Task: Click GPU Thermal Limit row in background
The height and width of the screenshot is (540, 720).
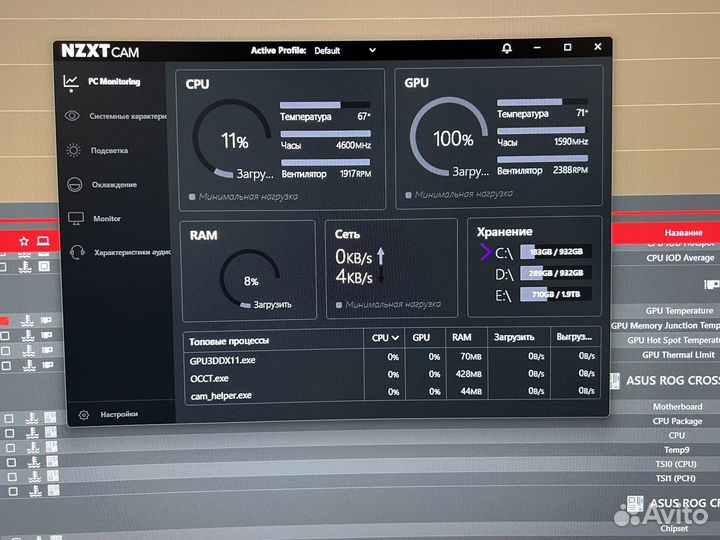Action: tap(678, 355)
